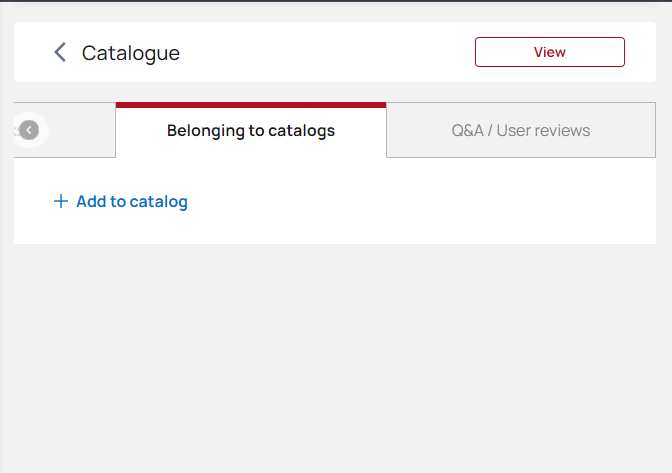Viewport: 672px width, 473px height.
Task: Click the red indicator bar above active tab
Action: pyautogui.click(x=251, y=105)
